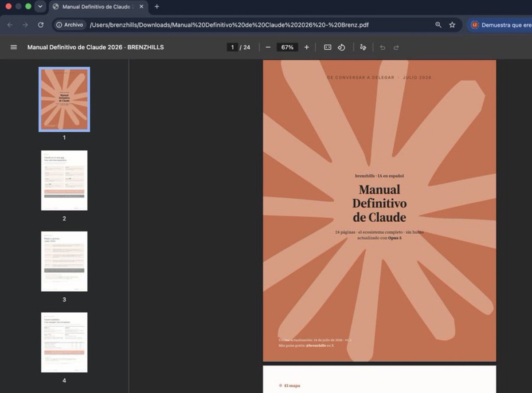The height and width of the screenshot is (393, 532).
Task: Click the file path in address bar
Action: [229, 25]
